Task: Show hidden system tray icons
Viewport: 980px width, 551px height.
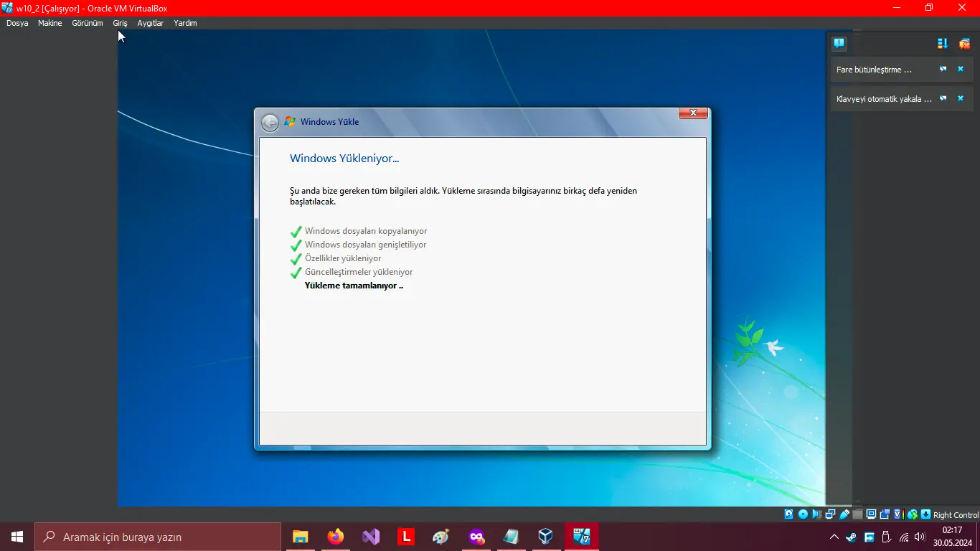Action: (x=834, y=537)
